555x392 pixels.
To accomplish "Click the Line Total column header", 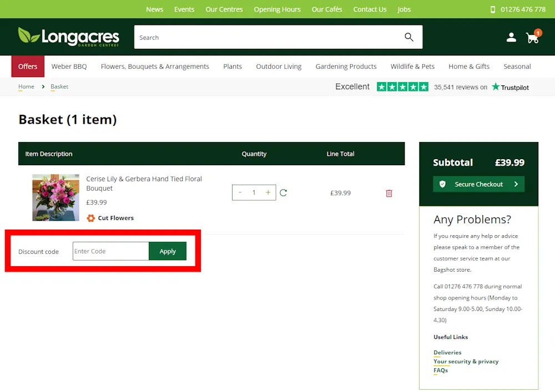I will (x=340, y=154).
